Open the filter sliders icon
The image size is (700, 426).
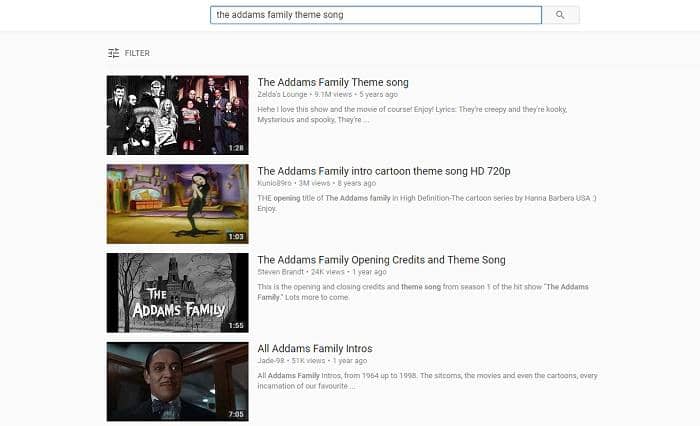tap(113, 53)
